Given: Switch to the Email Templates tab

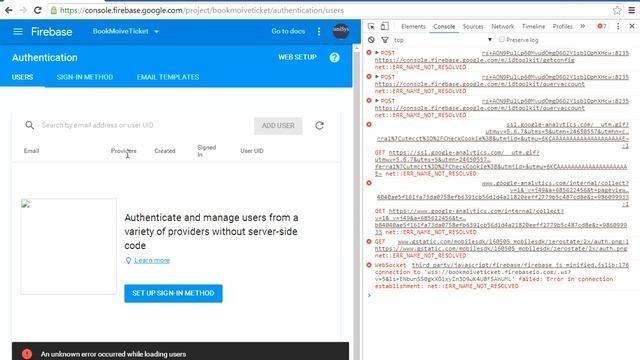Looking at the screenshot, I should tap(168, 77).
